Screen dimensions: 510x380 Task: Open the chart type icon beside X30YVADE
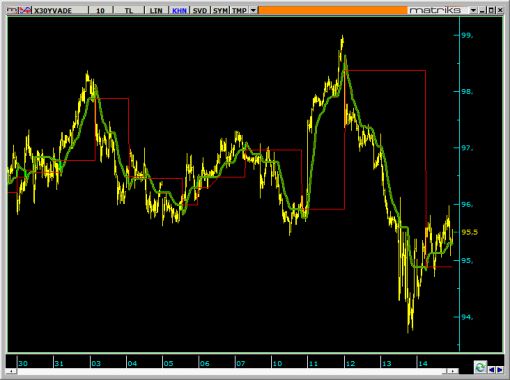click(25, 10)
